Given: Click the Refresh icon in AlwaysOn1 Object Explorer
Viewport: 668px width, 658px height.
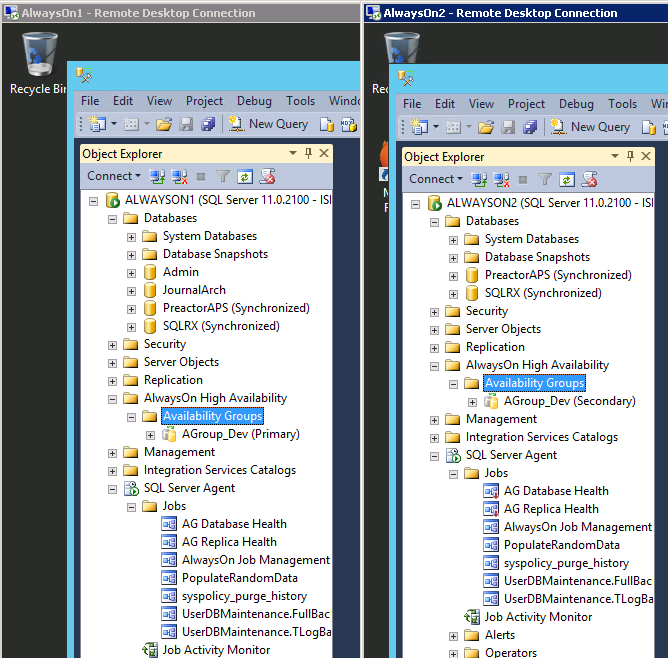Looking at the screenshot, I should point(245,176).
